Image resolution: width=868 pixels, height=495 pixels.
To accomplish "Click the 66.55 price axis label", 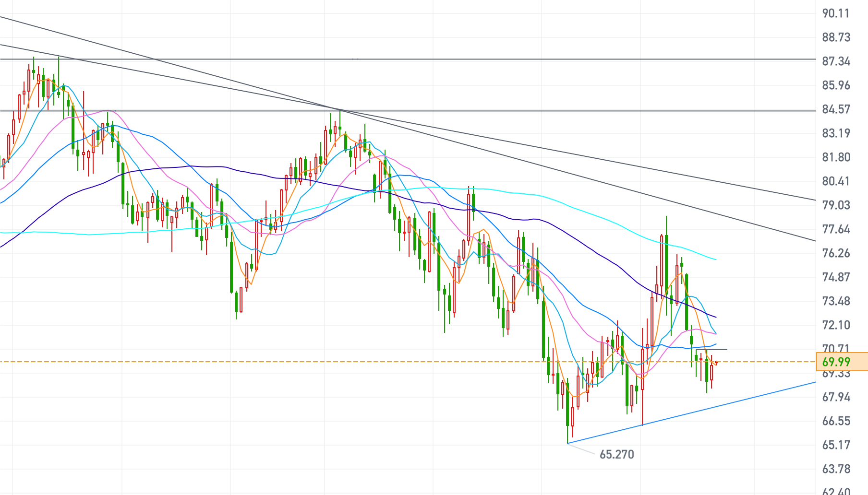I will tap(836, 421).
